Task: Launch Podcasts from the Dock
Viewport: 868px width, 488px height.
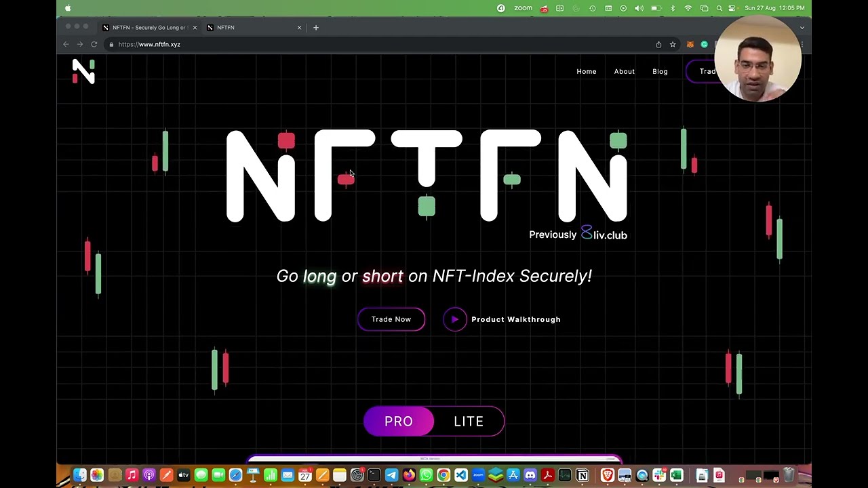Action: pyautogui.click(x=149, y=475)
